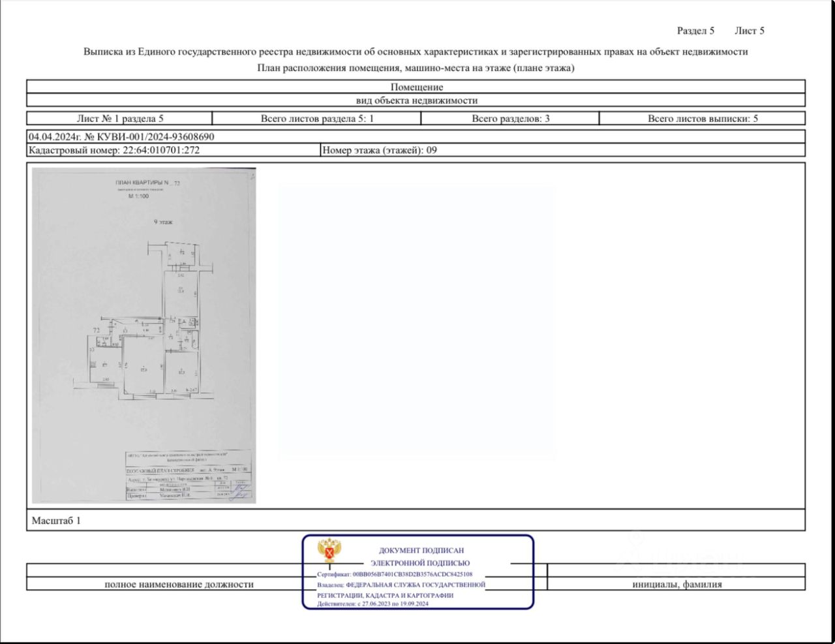Screen dimensions: 835x644
Task: Click the cell "Всего листов выписки: 5"
Action: [x=703, y=119]
